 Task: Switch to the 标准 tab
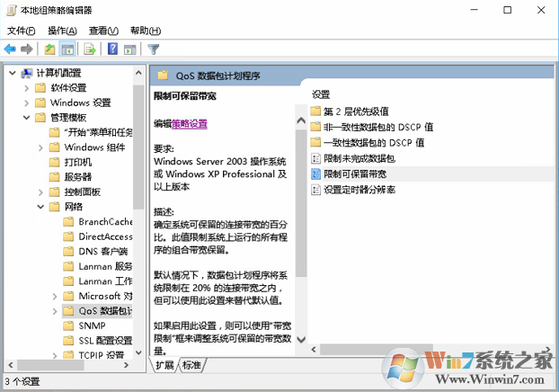(191, 365)
